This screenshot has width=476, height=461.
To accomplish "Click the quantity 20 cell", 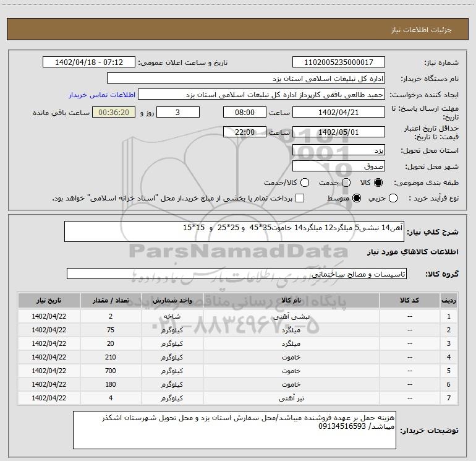I will coord(111,343).
